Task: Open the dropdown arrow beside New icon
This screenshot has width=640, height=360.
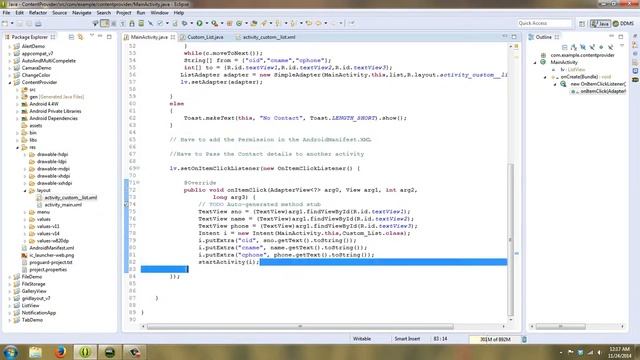Action: tap(12, 23)
